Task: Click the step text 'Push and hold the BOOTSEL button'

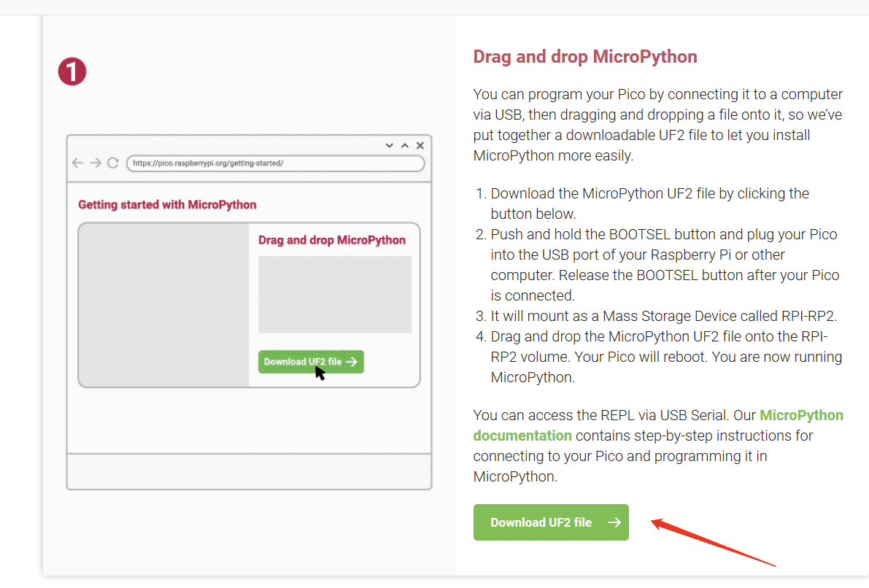Action: [665, 265]
